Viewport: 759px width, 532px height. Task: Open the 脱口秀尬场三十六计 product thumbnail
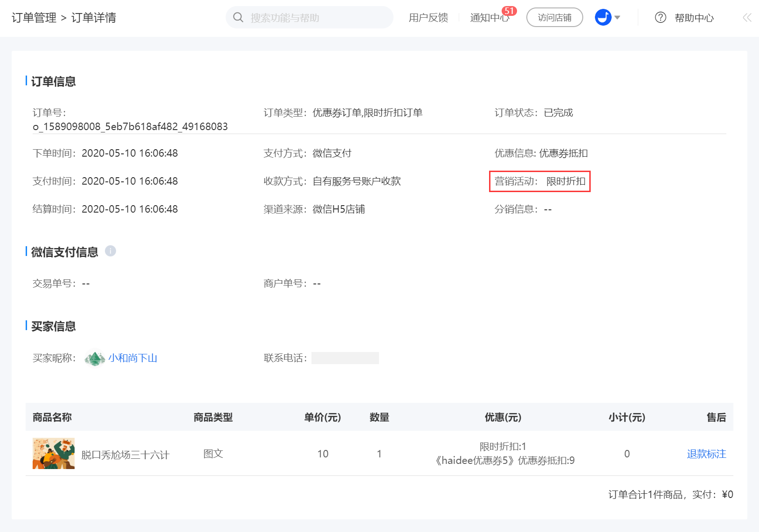point(54,454)
